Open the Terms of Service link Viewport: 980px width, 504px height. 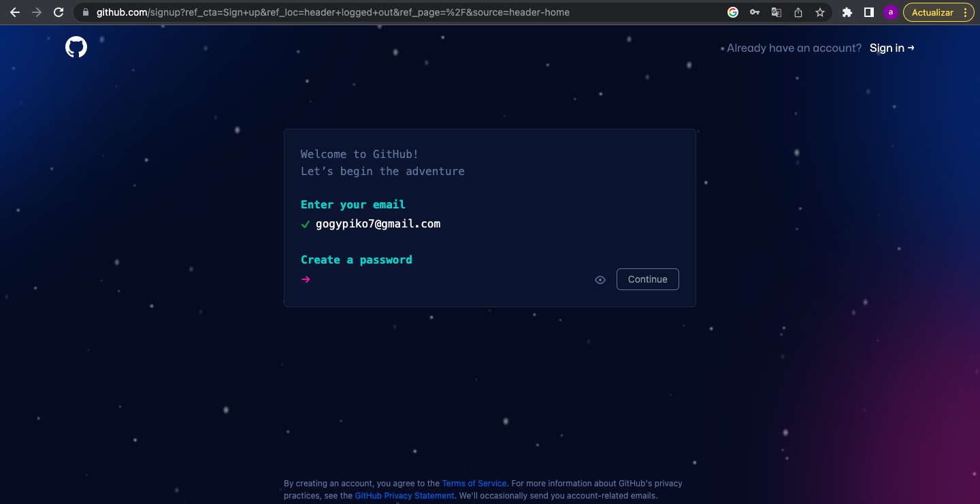(x=474, y=484)
